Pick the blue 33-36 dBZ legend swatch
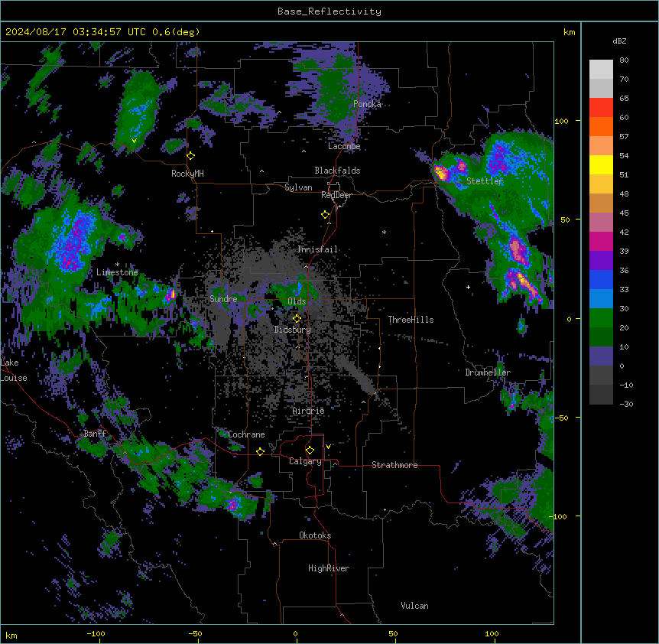Viewport: 659px width, 644px height. pyautogui.click(x=601, y=279)
